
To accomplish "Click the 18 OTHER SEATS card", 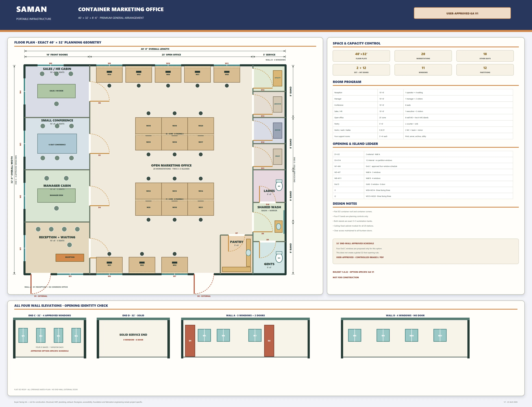I will 485,56.
